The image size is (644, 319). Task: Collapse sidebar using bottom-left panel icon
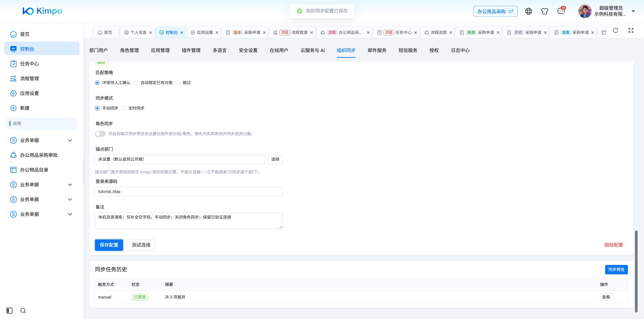click(9, 311)
